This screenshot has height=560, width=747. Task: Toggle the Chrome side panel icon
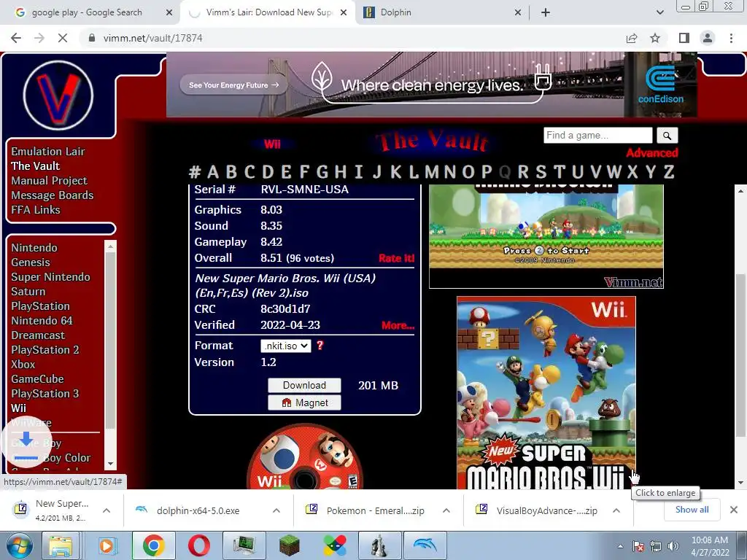[684, 38]
